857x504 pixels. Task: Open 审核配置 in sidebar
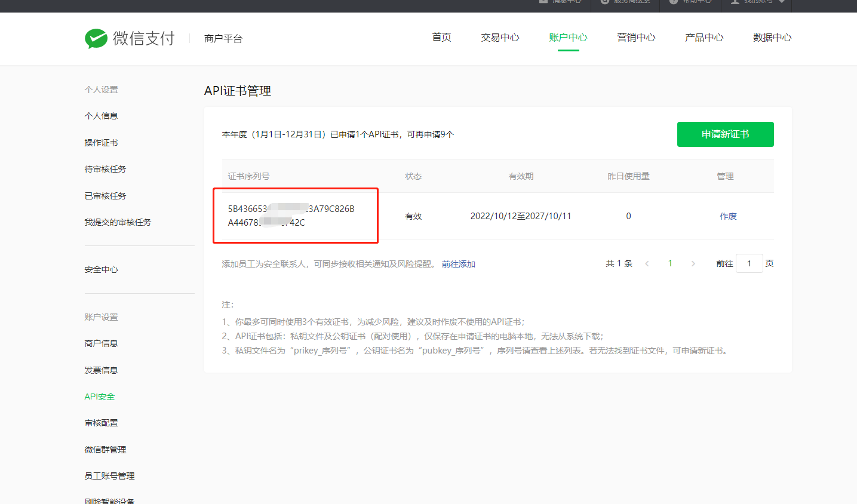(x=101, y=423)
